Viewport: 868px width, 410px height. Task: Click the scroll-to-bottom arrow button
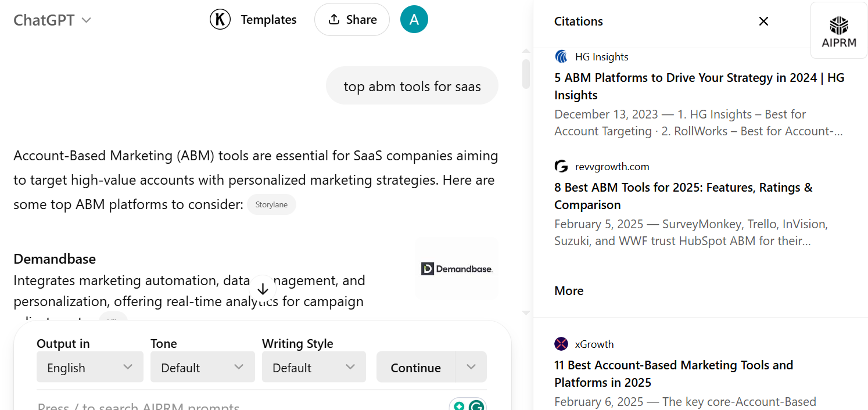coord(263,289)
